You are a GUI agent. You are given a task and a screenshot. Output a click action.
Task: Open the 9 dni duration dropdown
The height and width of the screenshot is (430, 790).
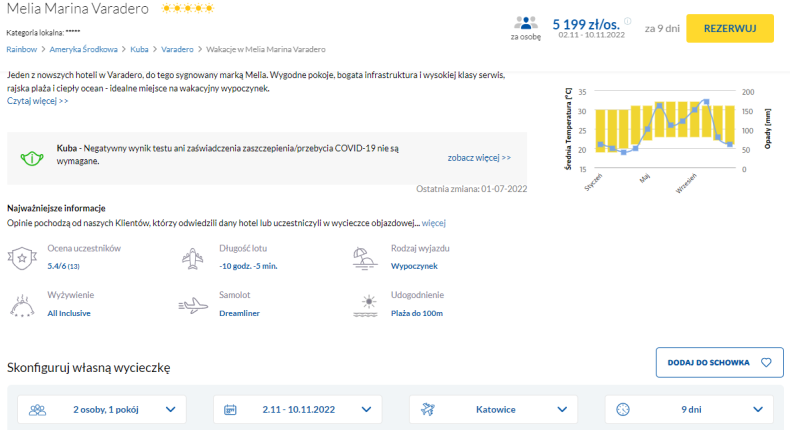[x=690, y=409]
